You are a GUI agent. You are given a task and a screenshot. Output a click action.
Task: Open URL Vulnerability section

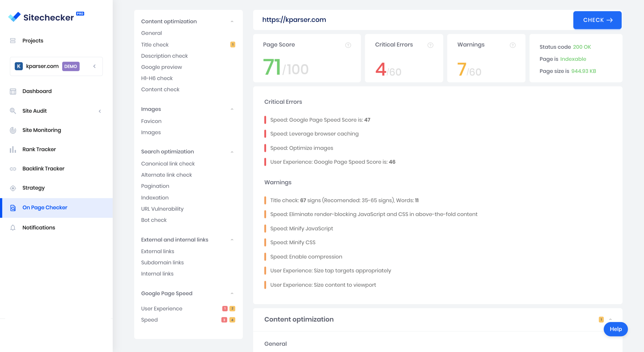(162, 209)
